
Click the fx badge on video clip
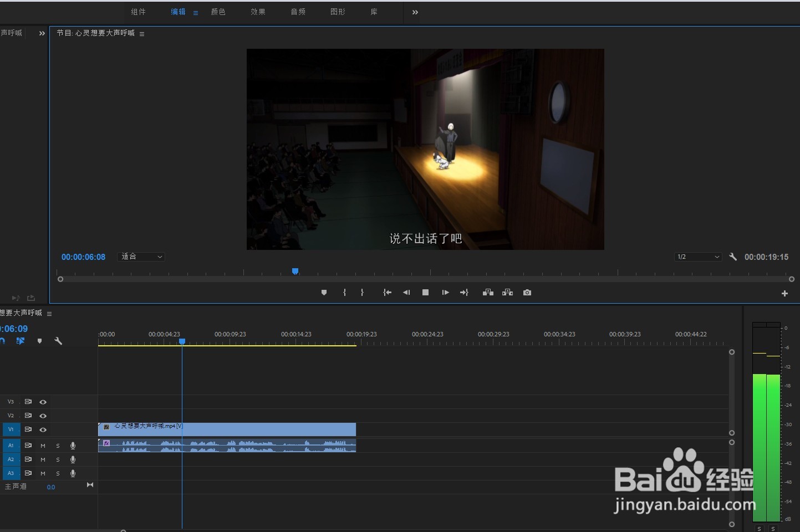click(x=106, y=427)
